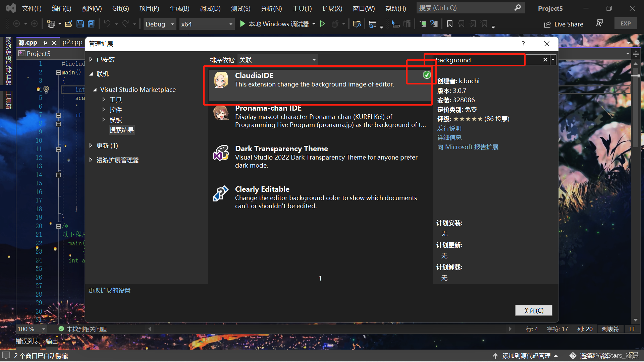644x362 pixels.
Task: Expand the 漫游扩展管理器 node
Action: pos(91,160)
